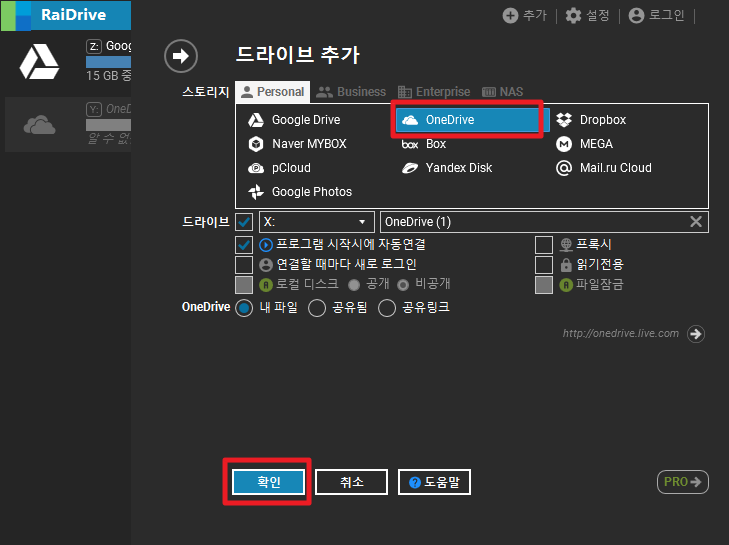Pick Yandex Disk storage
Screen dimensions: 729x545
pos(447,168)
